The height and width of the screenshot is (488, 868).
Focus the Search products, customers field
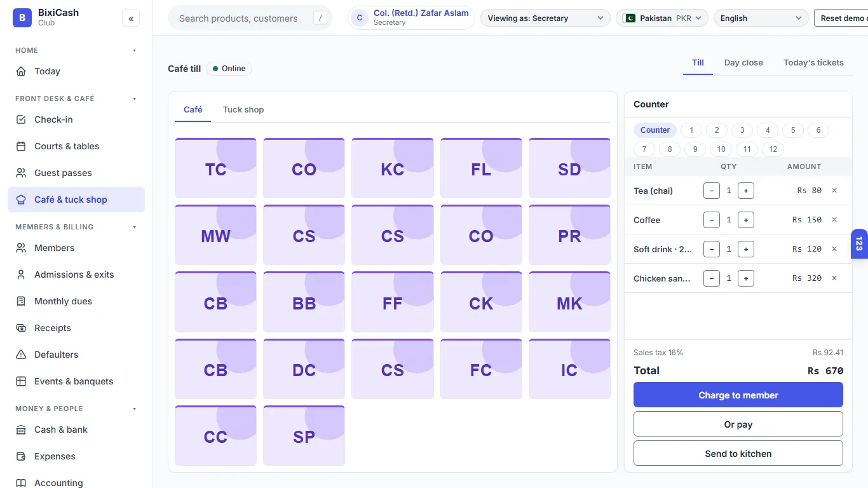point(250,18)
